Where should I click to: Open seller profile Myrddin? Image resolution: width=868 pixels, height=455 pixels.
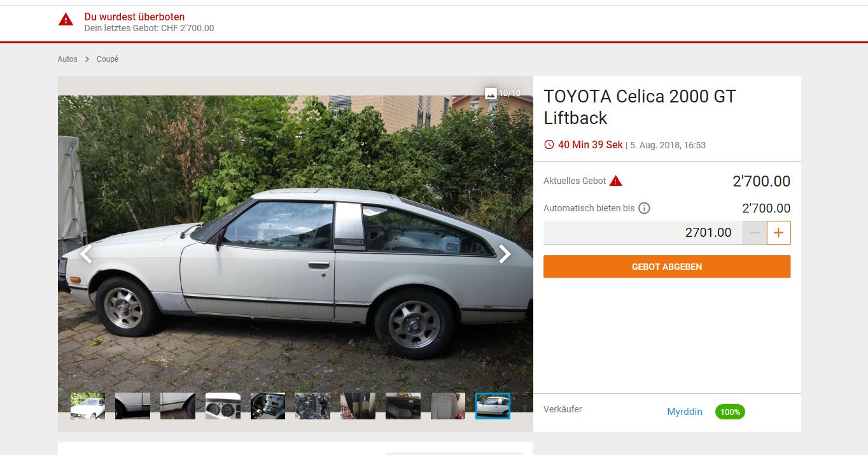(685, 412)
